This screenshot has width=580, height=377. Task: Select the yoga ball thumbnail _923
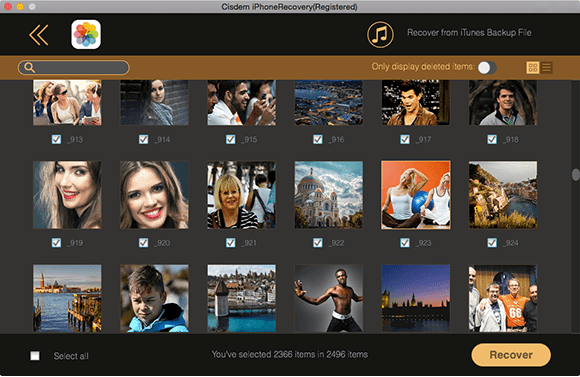[x=416, y=195]
